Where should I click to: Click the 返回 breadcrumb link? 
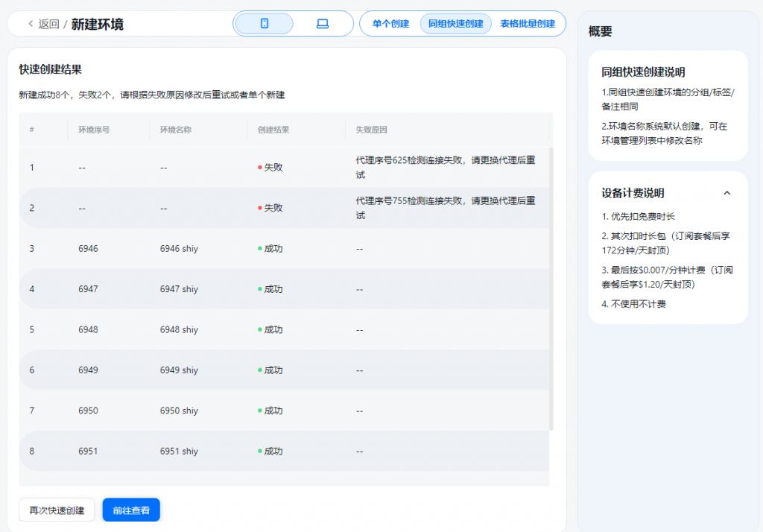pyautogui.click(x=48, y=24)
